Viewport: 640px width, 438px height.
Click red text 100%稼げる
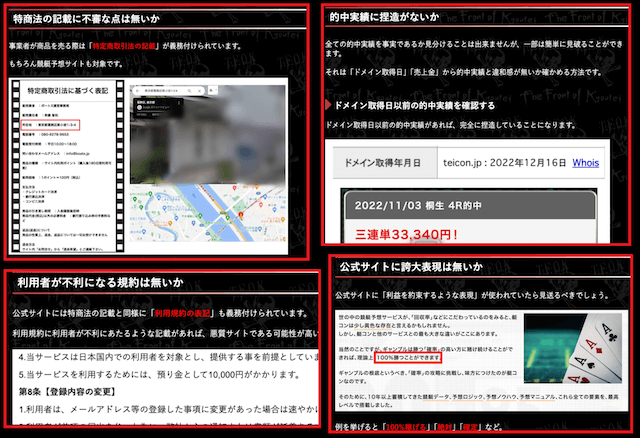406,427
